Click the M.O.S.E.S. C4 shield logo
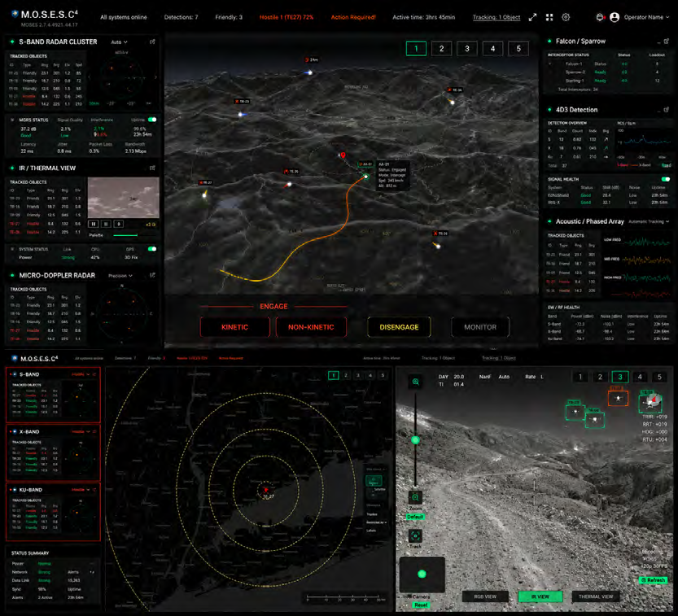678x616 pixels. pos(15,14)
